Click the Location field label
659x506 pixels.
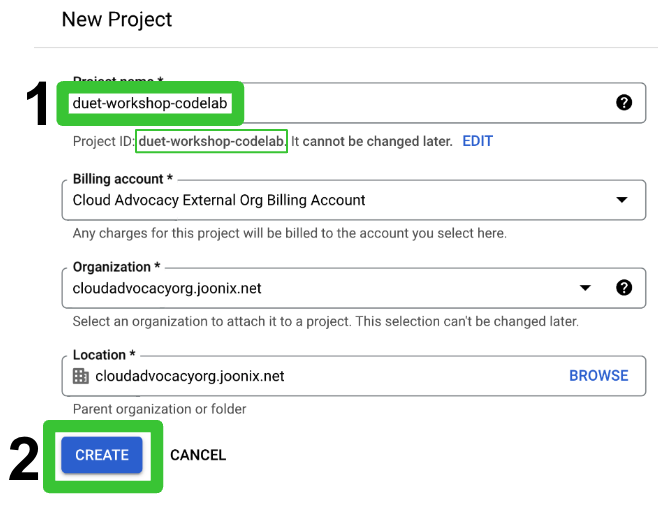point(99,355)
